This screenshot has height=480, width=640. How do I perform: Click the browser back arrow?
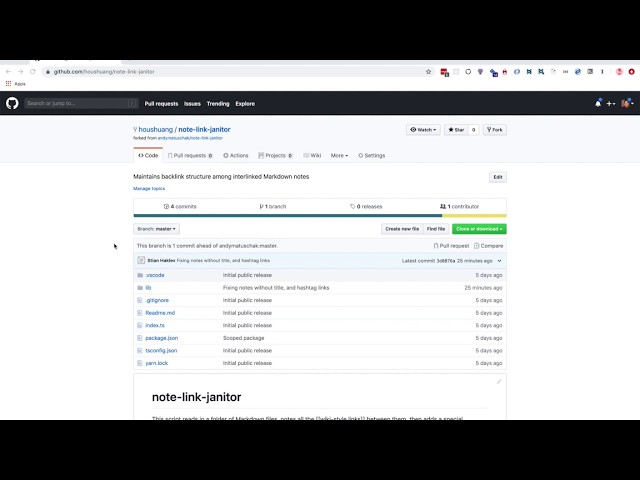point(8,71)
